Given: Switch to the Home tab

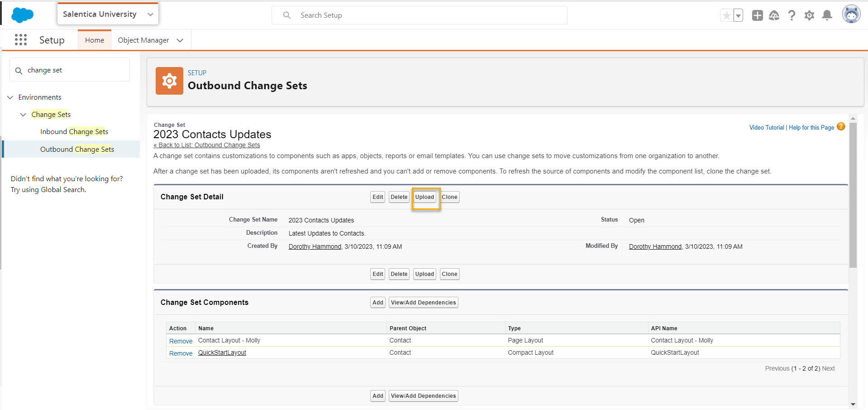Looking at the screenshot, I should coord(94,40).
